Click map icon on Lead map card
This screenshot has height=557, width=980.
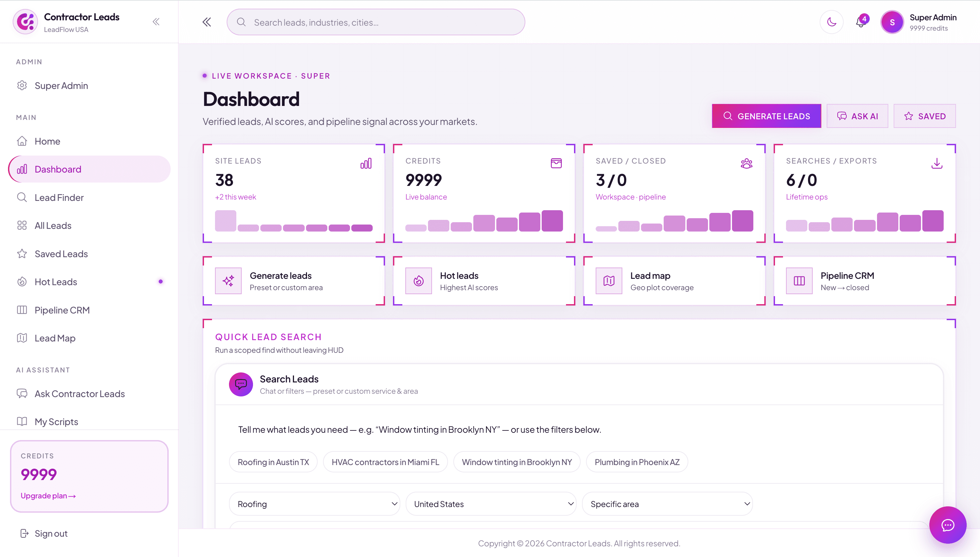click(x=609, y=281)
